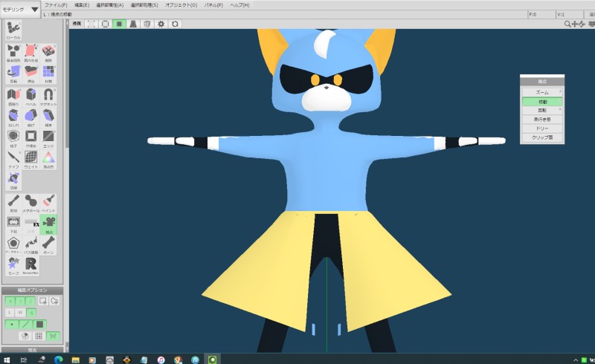Image resolution: width=595 pixels, height=364 pixels.
Task: Select the ベベル bevel tool
Action: pyautogui.click(x=30, y=97)
